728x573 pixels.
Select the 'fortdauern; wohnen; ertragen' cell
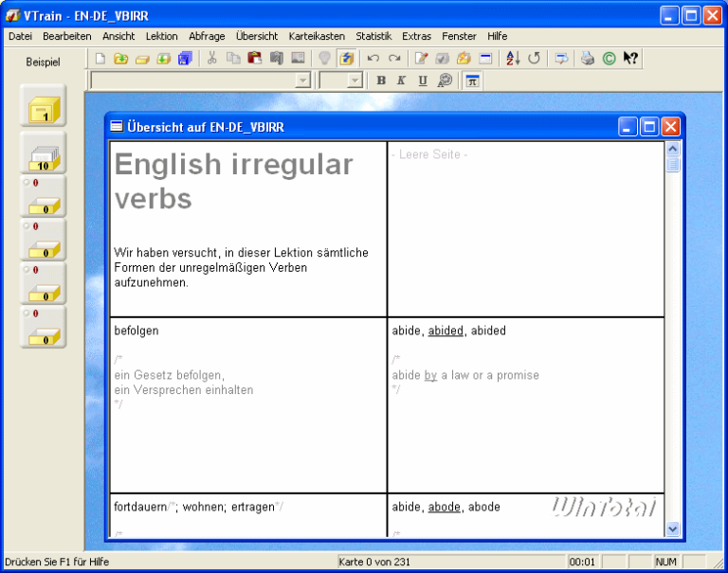248,515
